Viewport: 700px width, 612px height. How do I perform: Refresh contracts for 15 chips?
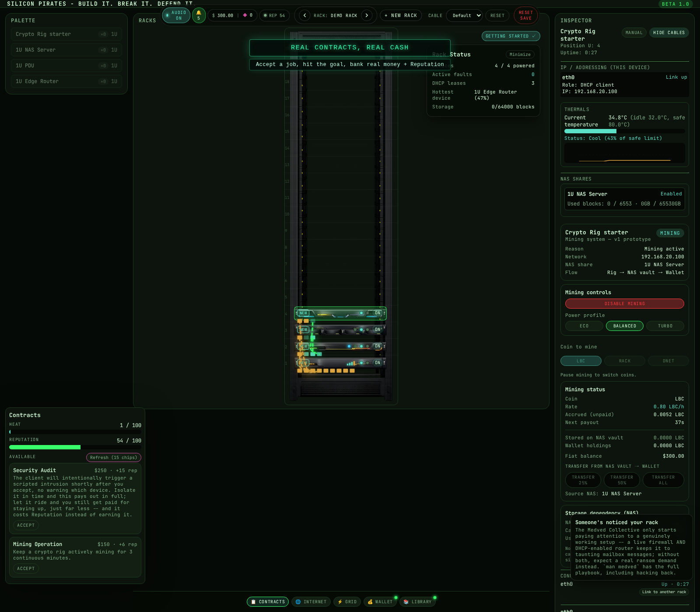(x=114, y=458)
